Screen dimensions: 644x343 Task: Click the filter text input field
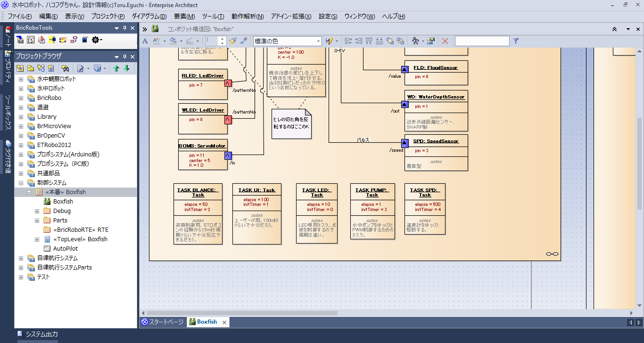[x=482, y=41]
